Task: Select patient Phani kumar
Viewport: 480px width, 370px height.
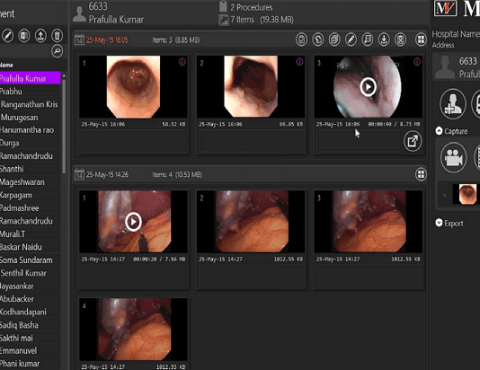Action: 30,364
